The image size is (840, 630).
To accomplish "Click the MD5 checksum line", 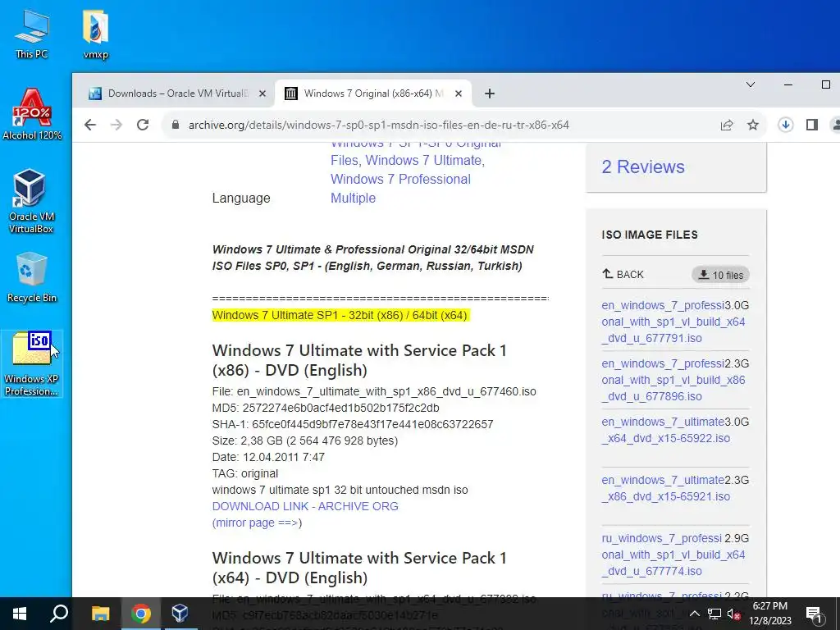I will [326, 408].
